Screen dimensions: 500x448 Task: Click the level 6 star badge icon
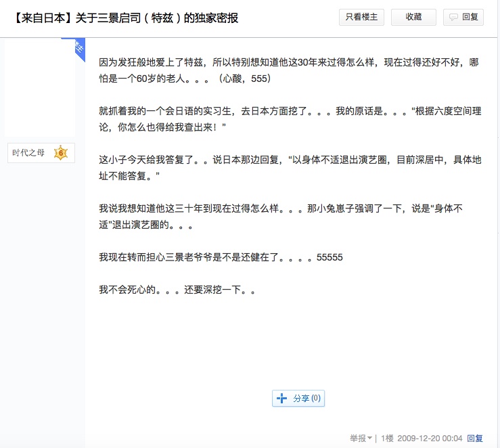click(x=61, y=153)
